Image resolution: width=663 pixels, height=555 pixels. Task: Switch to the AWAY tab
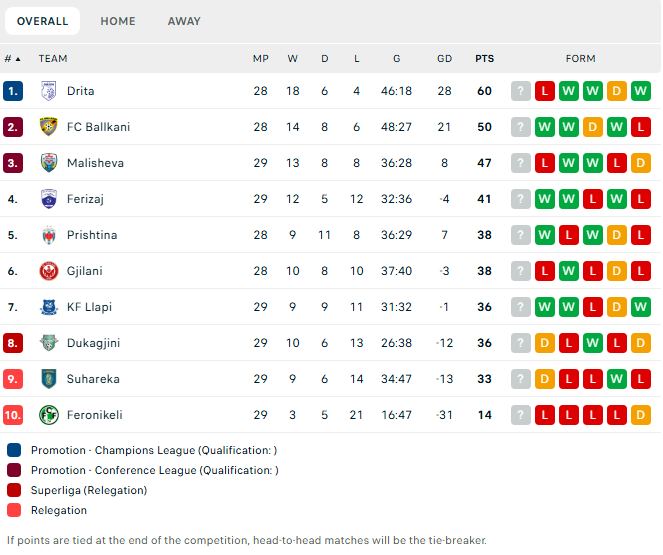[x=184, y=21]
